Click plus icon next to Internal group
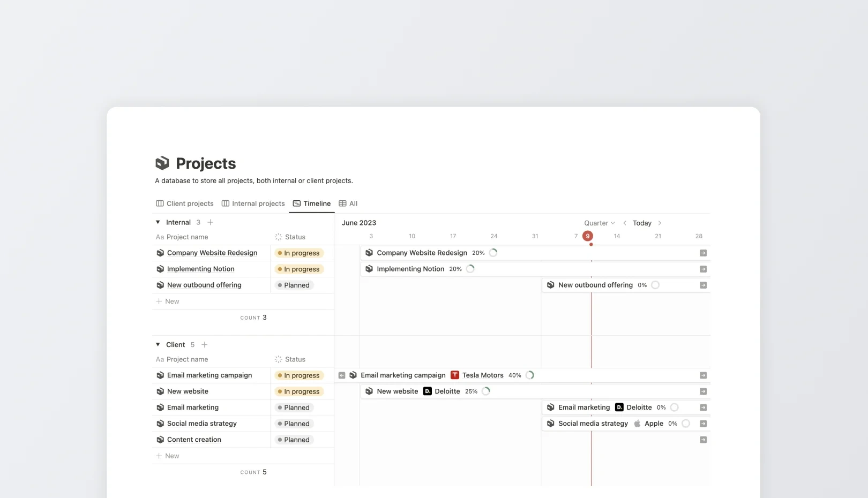The height and width of the screenshot is (498, 868). (210, 222)
